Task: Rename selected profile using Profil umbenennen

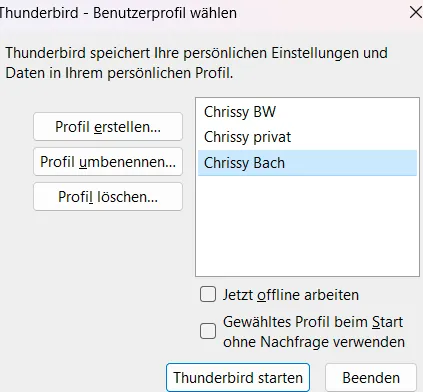Action: [108, 162]
